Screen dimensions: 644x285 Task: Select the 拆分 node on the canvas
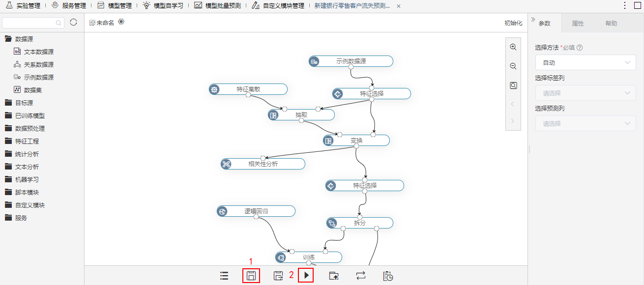click(359, 223)
